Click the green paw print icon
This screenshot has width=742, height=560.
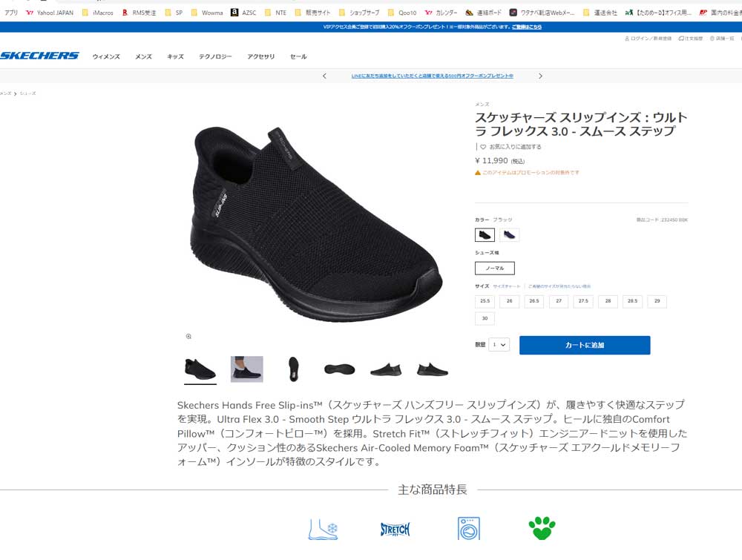[x=542, y=528]
